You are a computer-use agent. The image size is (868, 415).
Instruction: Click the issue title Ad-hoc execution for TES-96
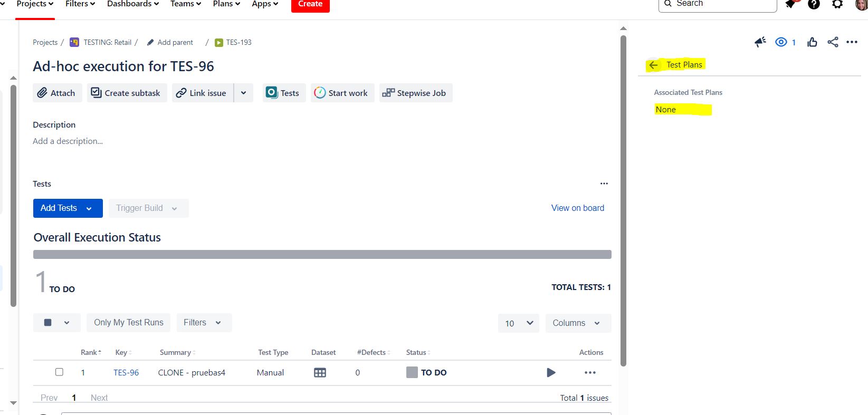123,66
